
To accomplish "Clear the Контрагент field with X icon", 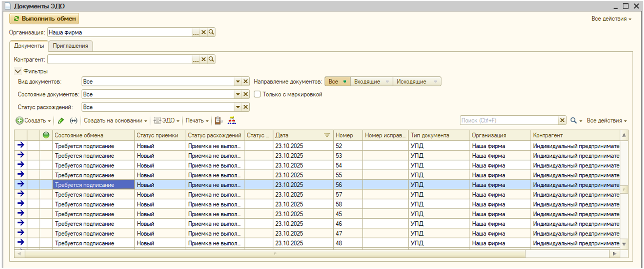I will [203, 59].
